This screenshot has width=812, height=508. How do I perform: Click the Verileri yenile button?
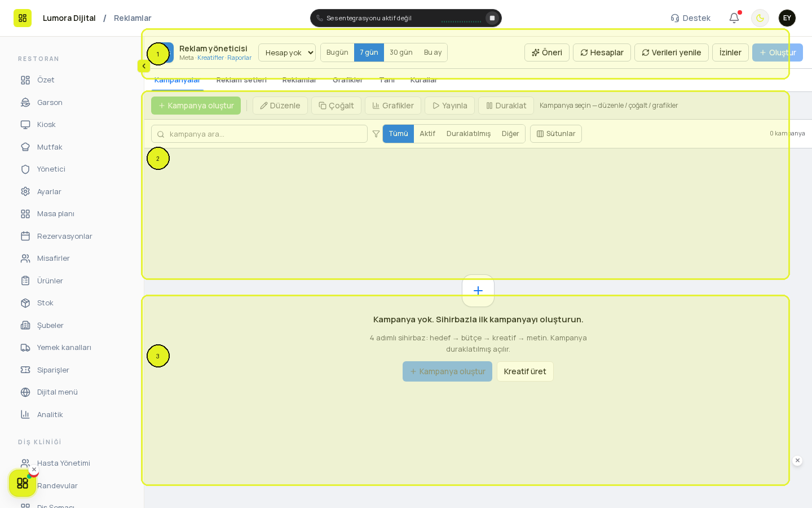[672, 52]
